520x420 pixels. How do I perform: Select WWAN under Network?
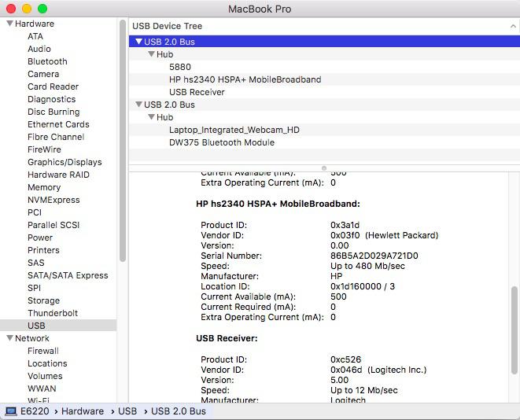click(x=42, y=389)
